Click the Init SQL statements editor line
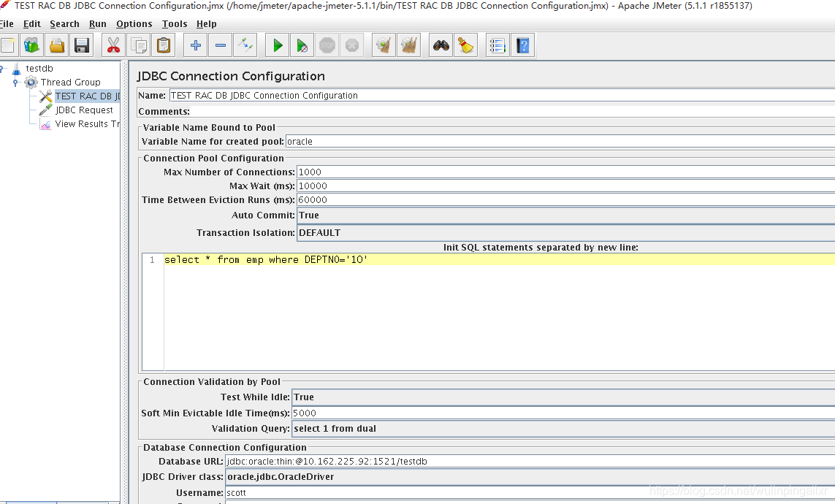Viewport: 835px width, 504px height. tap(499, 259)
